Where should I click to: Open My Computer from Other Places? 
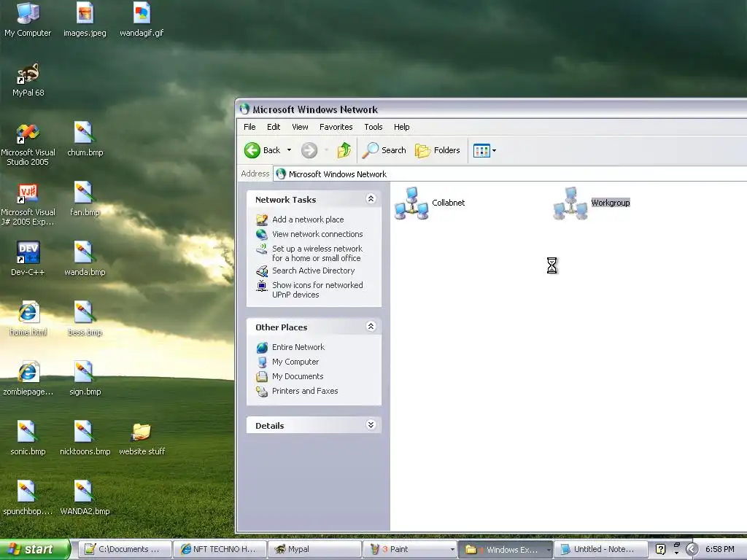click(295, 362)
